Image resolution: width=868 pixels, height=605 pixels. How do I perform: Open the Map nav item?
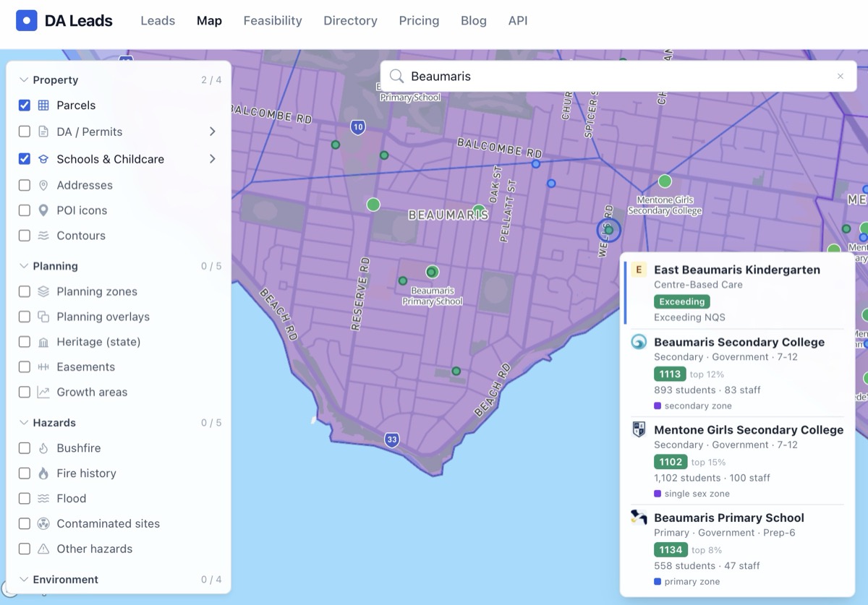209,21
